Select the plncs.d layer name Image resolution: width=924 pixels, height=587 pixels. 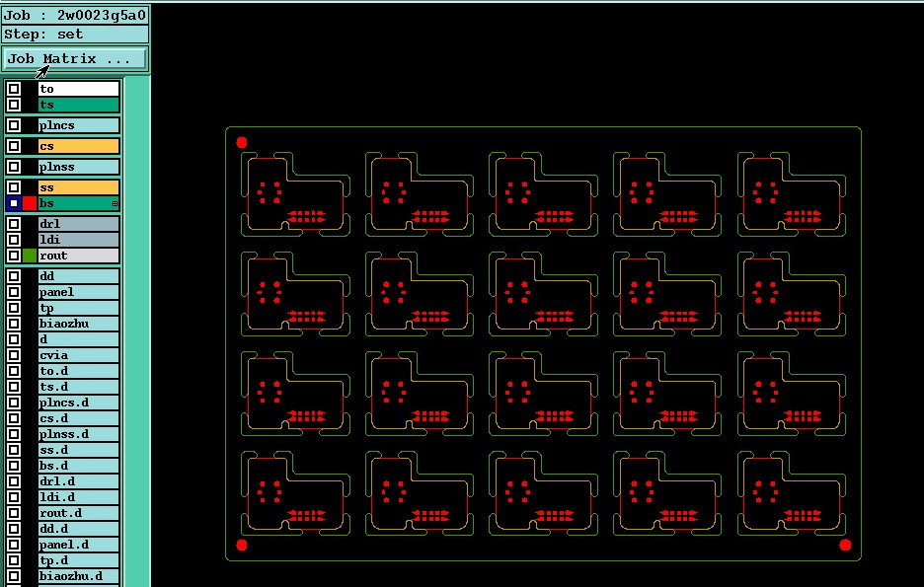click(x=78, y=403)
